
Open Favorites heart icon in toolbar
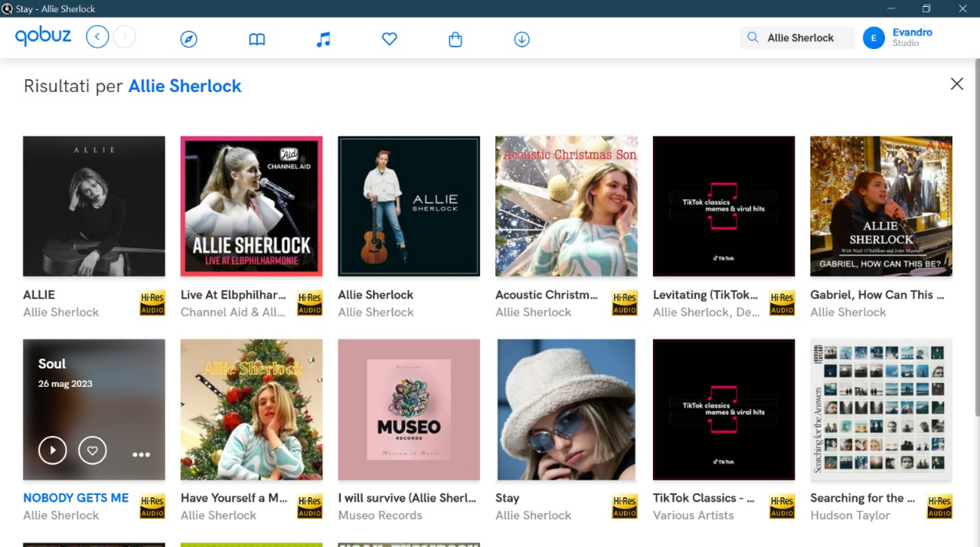tap(390, 38)
